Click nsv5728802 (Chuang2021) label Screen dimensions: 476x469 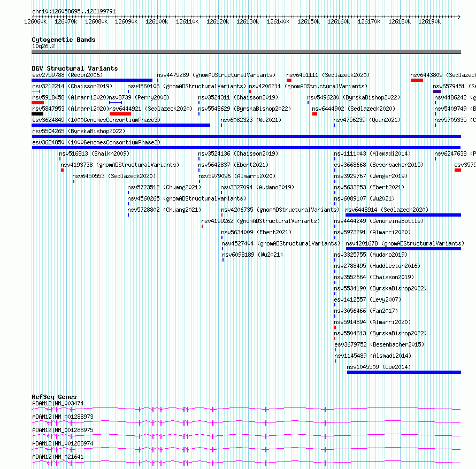pos(164,210)
